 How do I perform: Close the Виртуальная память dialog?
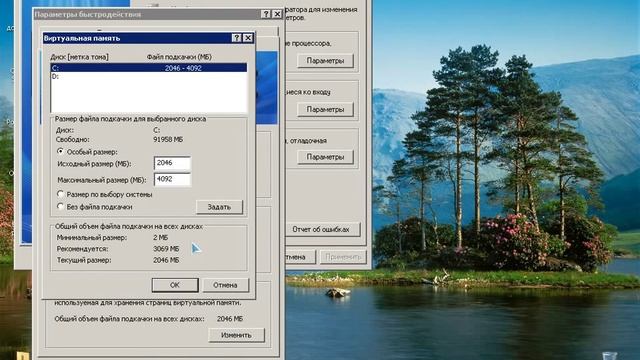(248, 38)
